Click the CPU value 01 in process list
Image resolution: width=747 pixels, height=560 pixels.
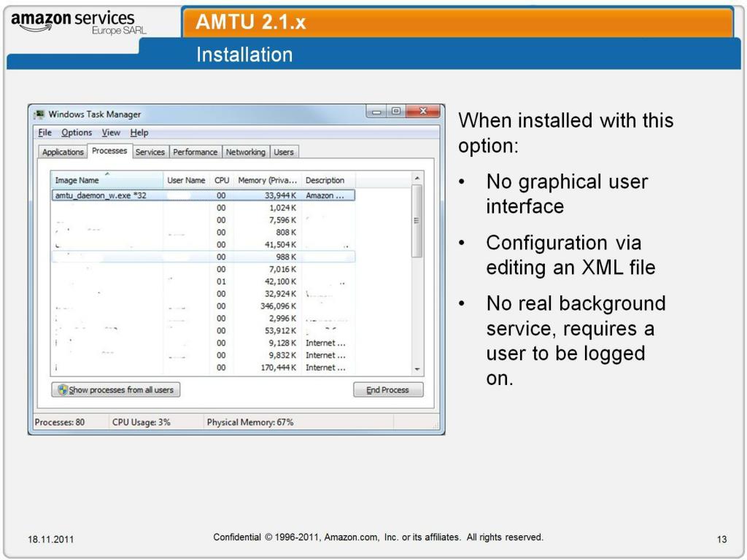[221, 281]
